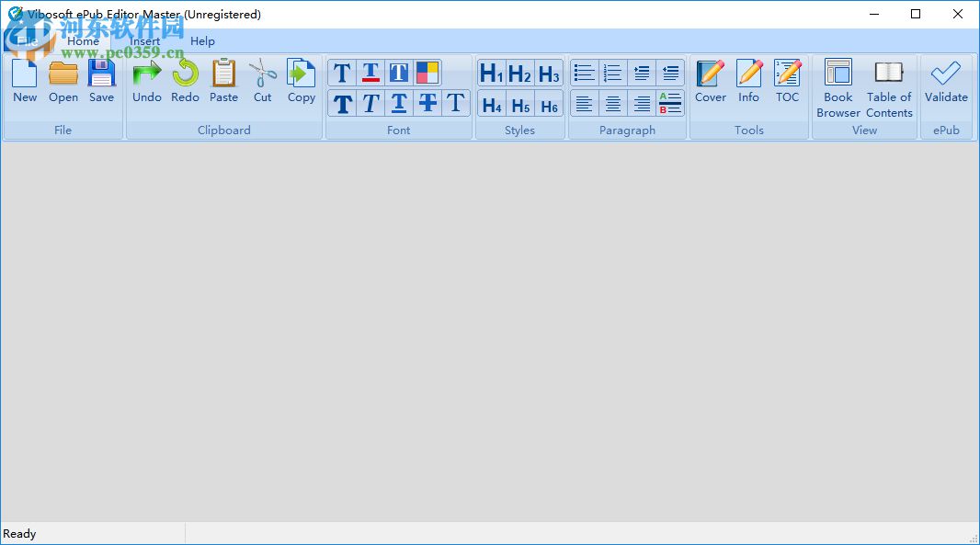Apply Heading 1 style
Screen dimensions: 980x545
491,72
